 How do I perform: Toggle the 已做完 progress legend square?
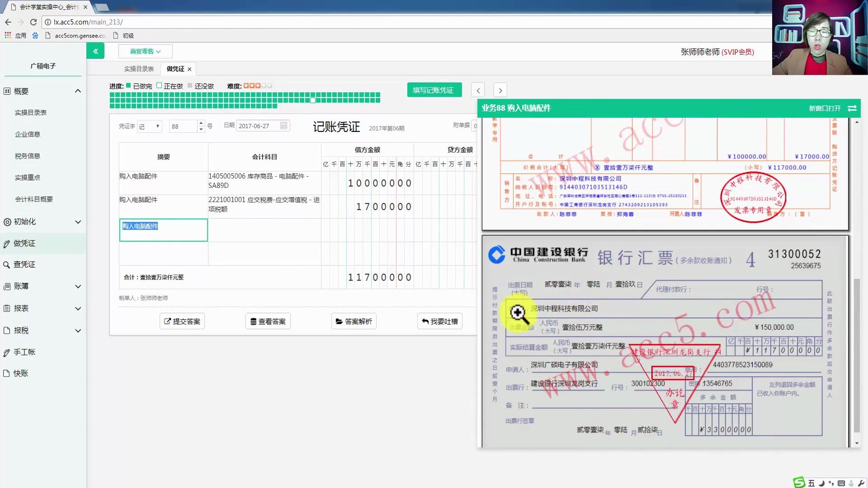coord(128,85)
